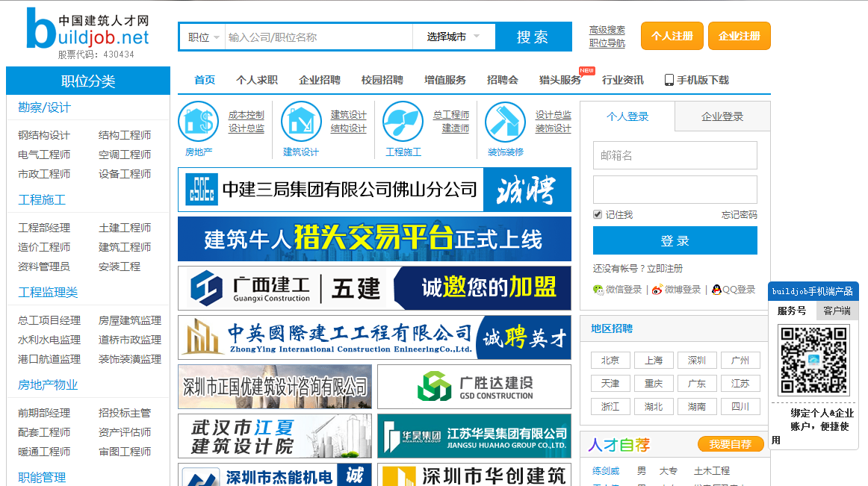Open the 成本控制 link under 房地产
868x486 pixels.
coord(247,114)
